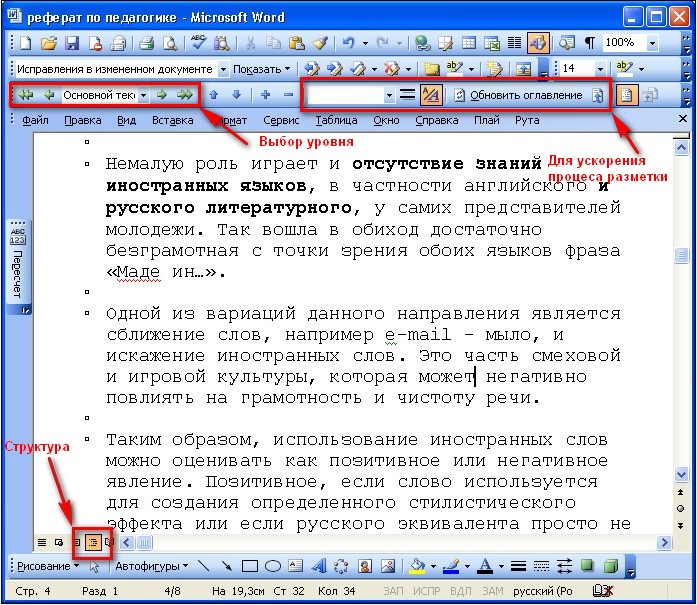Image resolution: width=697 pixels, height=605 pixels.
Task: Select the Arrow drawing tool
Action: click(x=226, y=566)
